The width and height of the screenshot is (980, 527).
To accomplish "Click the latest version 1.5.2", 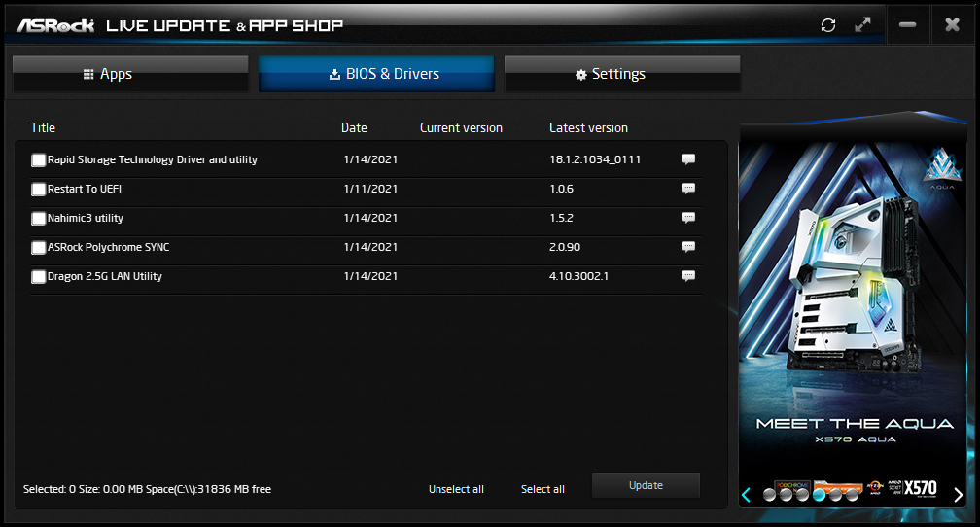I will point(561,218).
